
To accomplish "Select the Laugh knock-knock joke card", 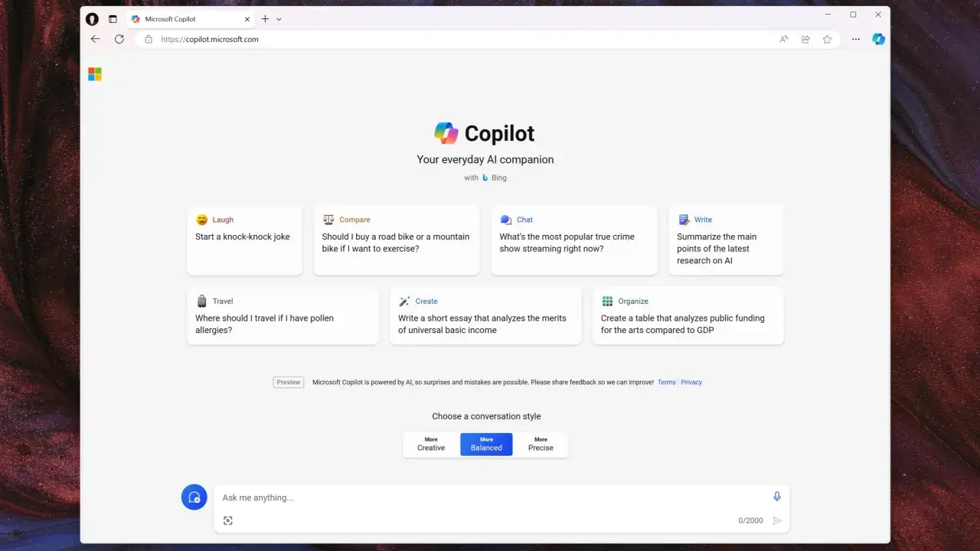I will (x=244, y=240).
